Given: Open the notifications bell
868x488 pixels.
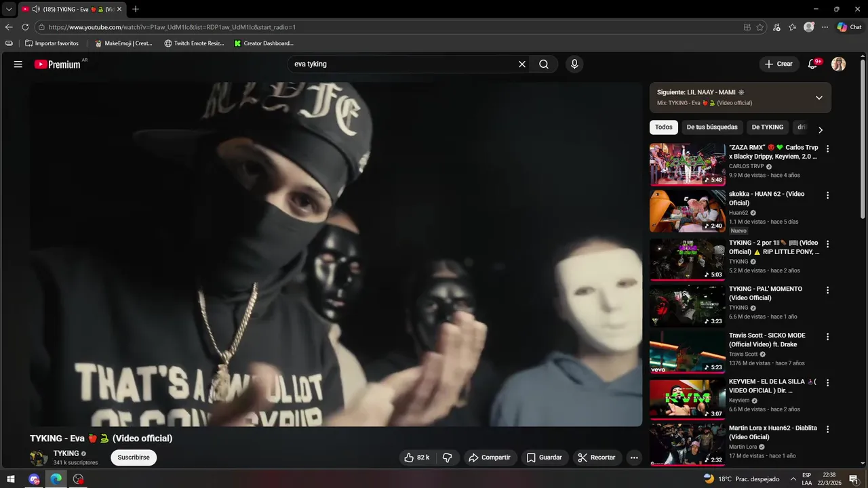Looking at the screenshot, I should [x=812, y=64].
